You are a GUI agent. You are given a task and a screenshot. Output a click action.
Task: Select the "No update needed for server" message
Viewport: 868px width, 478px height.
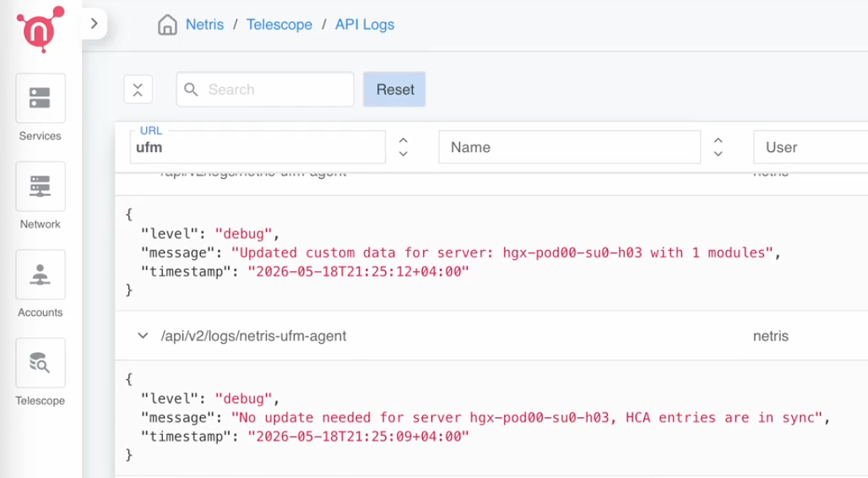tap(527, 418)
